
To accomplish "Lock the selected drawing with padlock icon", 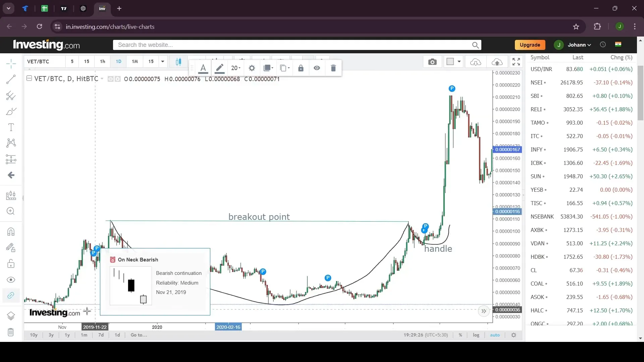I will click(301, 68).
